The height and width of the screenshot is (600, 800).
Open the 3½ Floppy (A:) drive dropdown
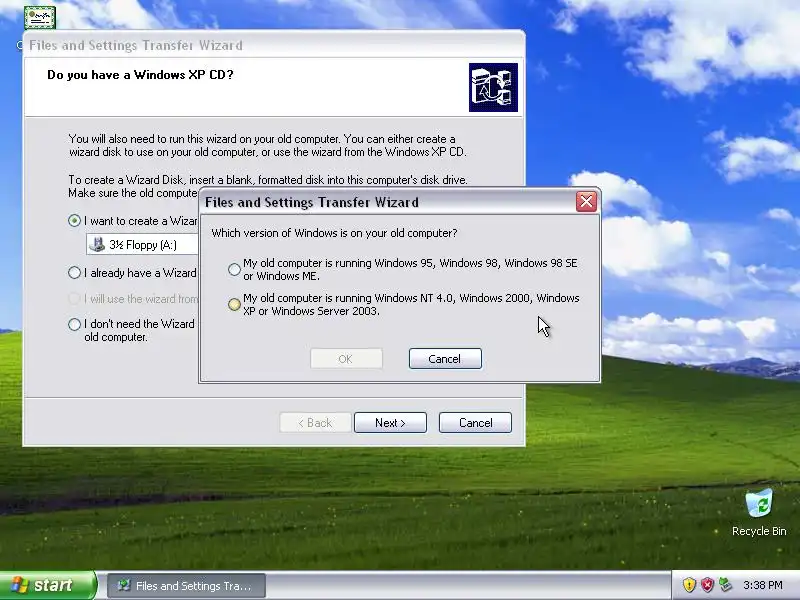coord(142,244)
